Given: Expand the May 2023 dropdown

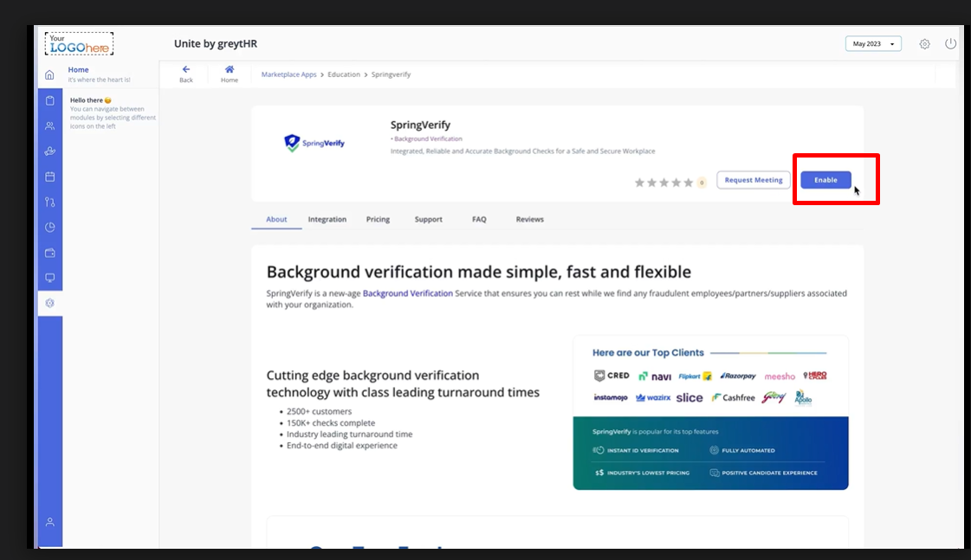Looking at the screenshot, I should [x=873, y=44].
